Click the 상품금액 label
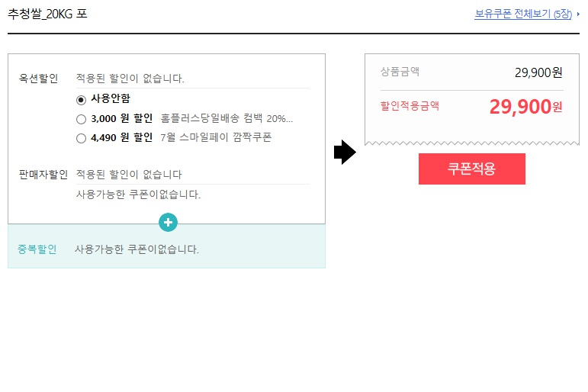The image size is (588, 392). coord(400,72)
